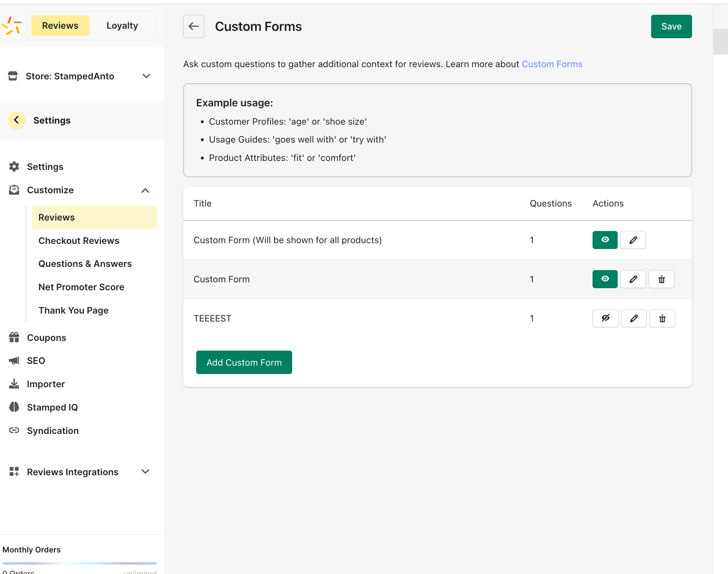Open the Stamped IQ brain icon

pyautogui.click(x=14, y=407)
